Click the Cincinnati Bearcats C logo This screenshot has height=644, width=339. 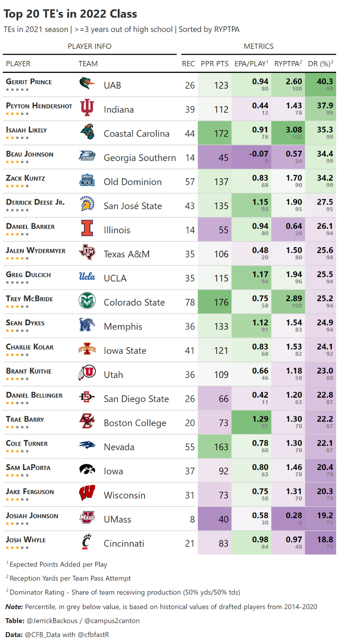coord(87,541)
